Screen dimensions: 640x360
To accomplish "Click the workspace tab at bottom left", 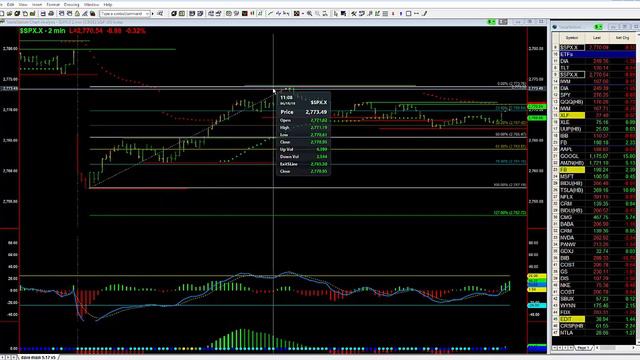I will click(x=38, y=357).
